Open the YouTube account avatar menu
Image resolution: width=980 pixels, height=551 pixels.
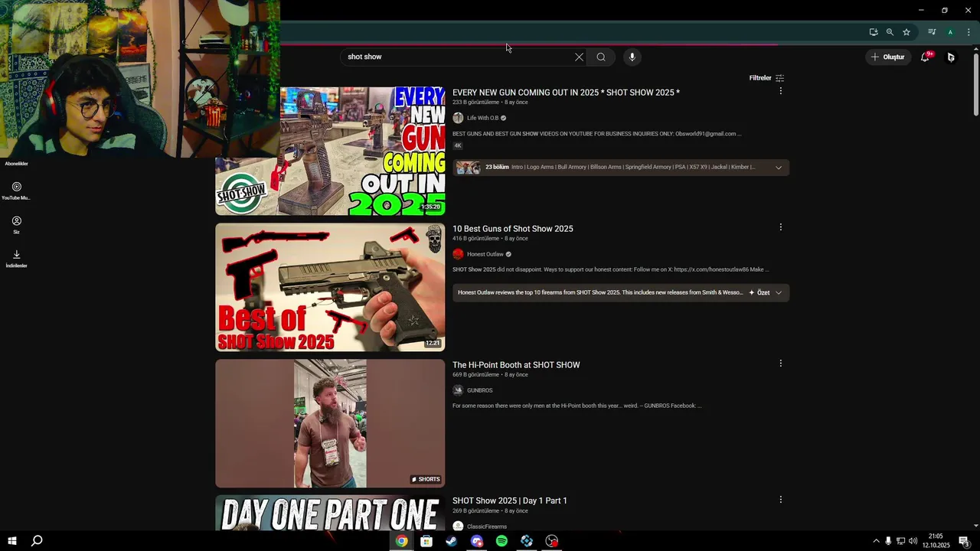click(951, 57)
